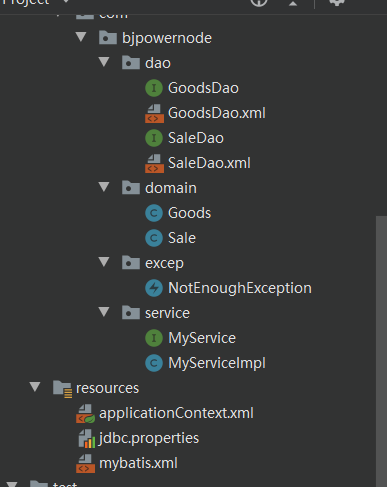387x487 pixels.
Task: Collapse the excep package
Action: 104,262
